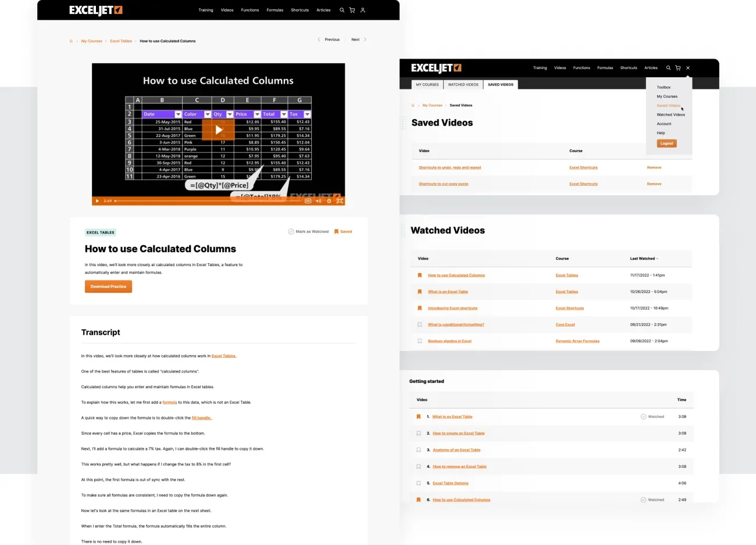Open search in the left page header

click(342, 10)
